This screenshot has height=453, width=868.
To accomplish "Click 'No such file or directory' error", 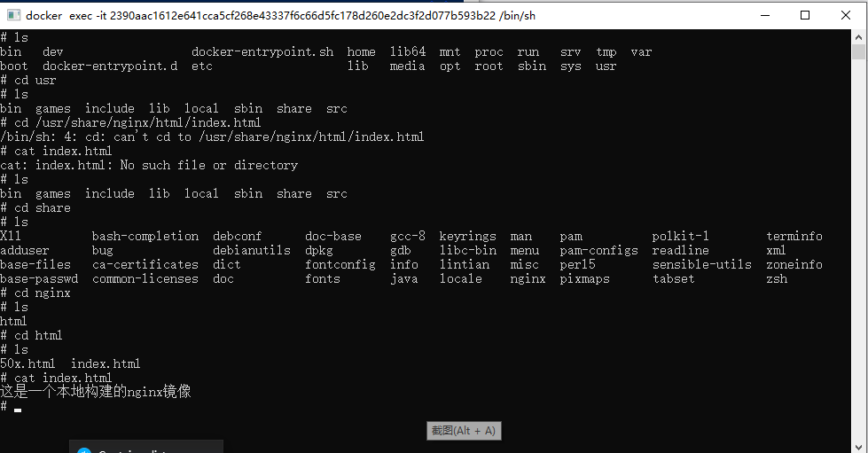I will (208, 165).
